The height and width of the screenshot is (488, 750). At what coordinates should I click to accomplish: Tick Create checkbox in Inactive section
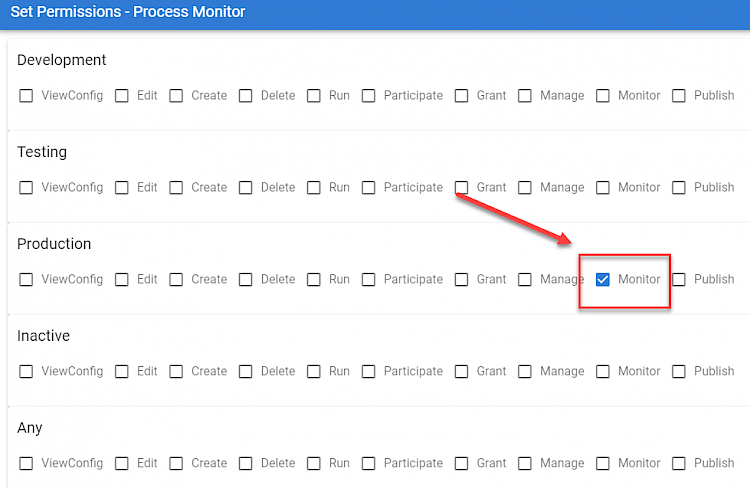coord(176,371)
